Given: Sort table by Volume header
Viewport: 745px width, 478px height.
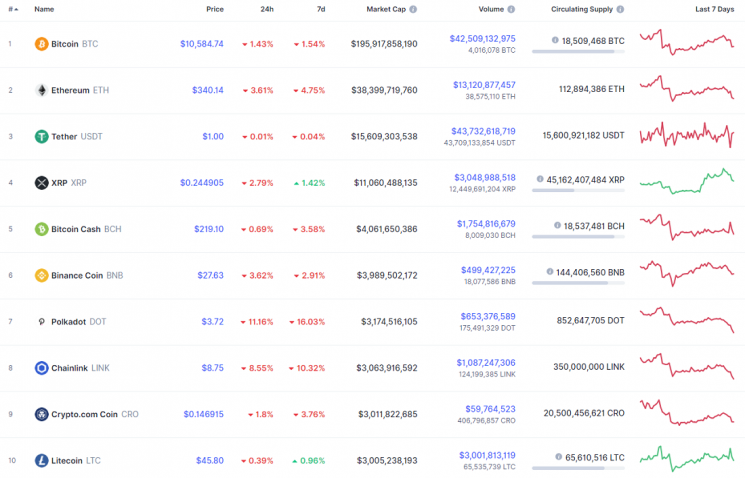Looking at the screenshot, I should point(491,9).
